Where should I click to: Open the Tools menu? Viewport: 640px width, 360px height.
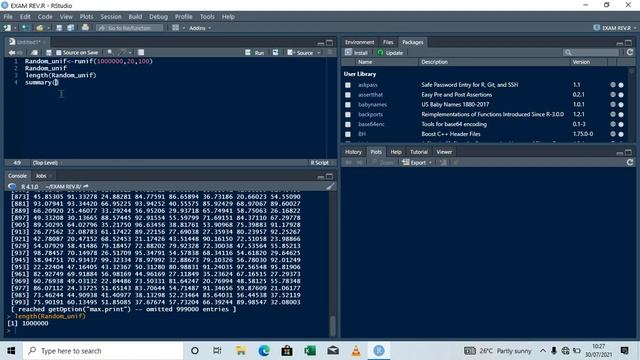207,17
